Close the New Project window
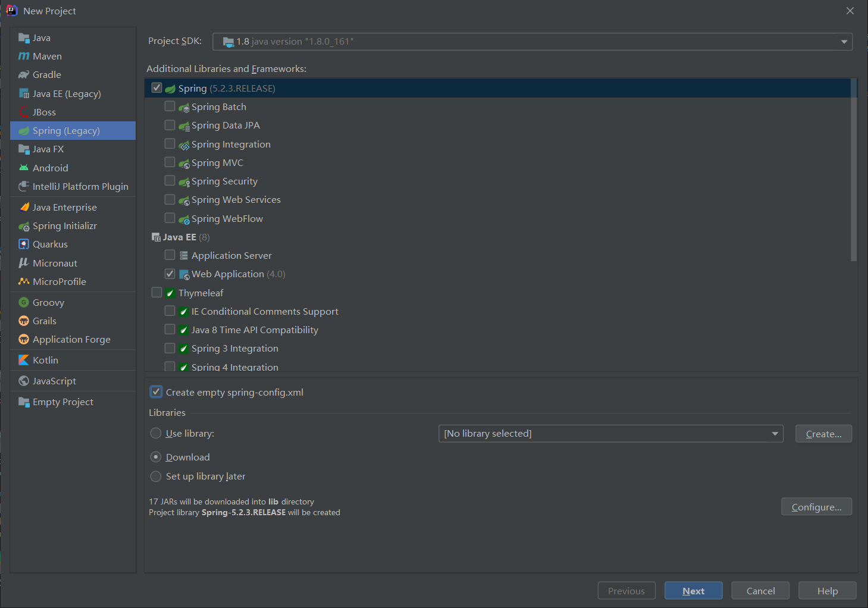Screen dimensions: 868x608 tap(850, 11)
